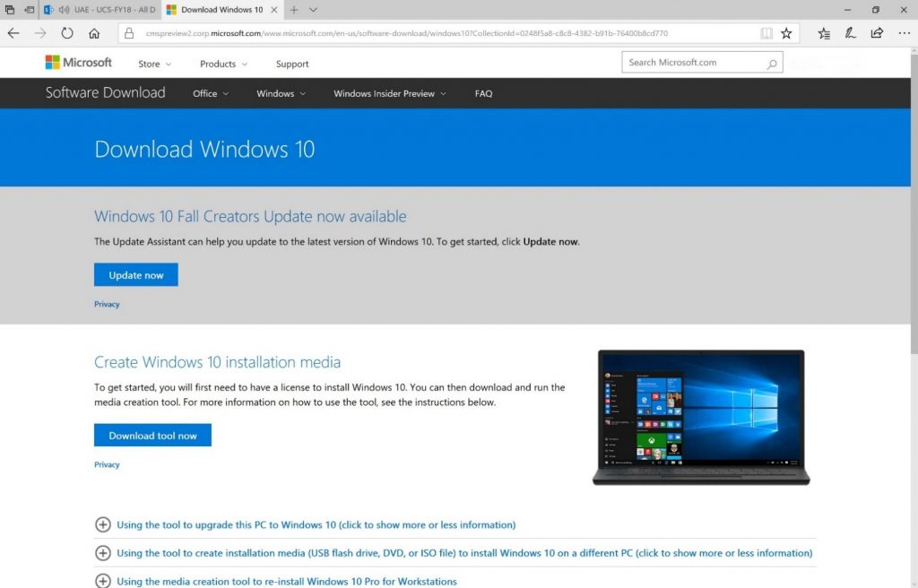This screenshot has height=588, width=918.
Task: Click the Microsoft logo
Action: click(79, 62)
